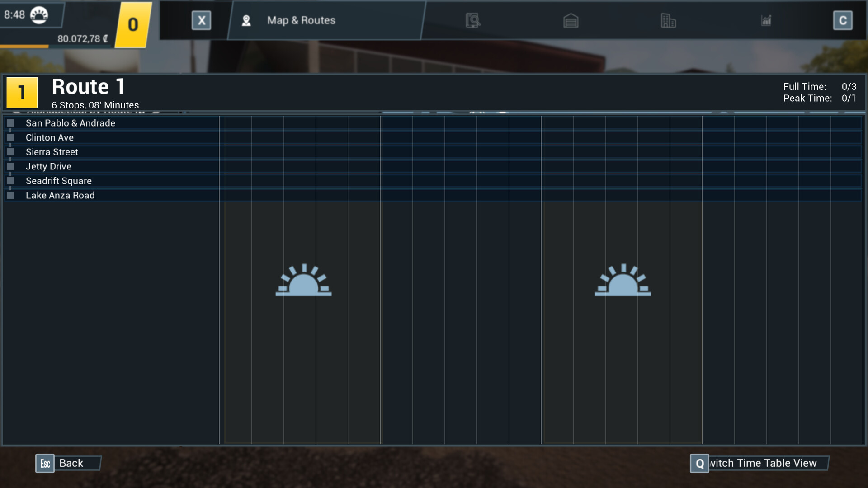This screenshot has width=868, height=488.
Task: Open the Map & Routes panel
Action: click(x=301, y=20)
